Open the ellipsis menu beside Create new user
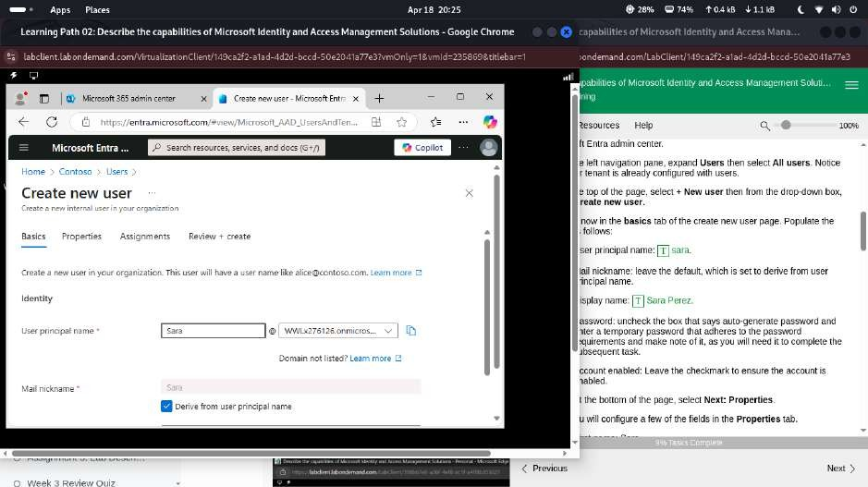The width and height of the screenshot is (868, 487). pos(152,193)
